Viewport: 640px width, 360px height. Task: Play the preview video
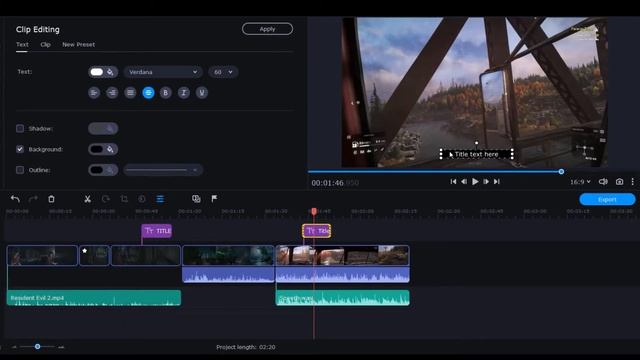(475, 182)
